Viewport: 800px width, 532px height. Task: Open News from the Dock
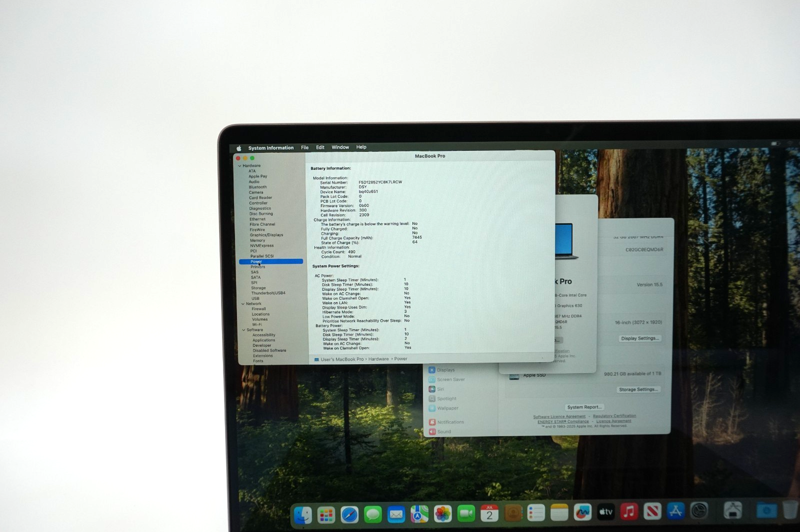(652, 511)
